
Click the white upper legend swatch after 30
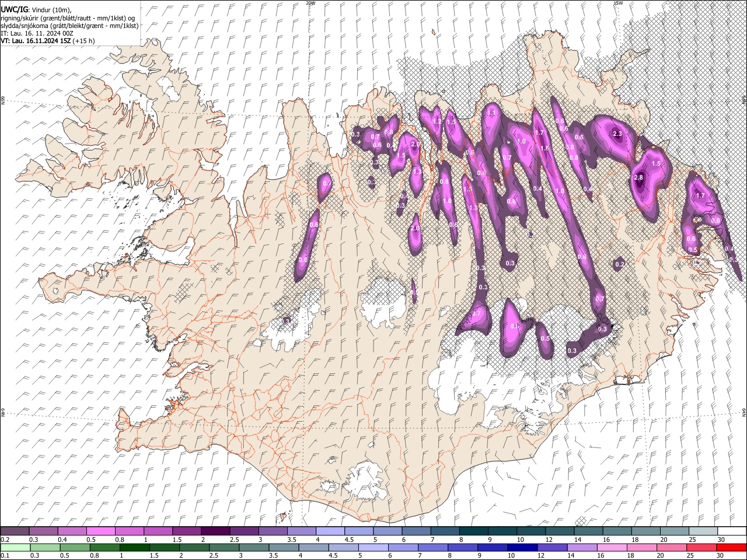click(x=731, y=531)
